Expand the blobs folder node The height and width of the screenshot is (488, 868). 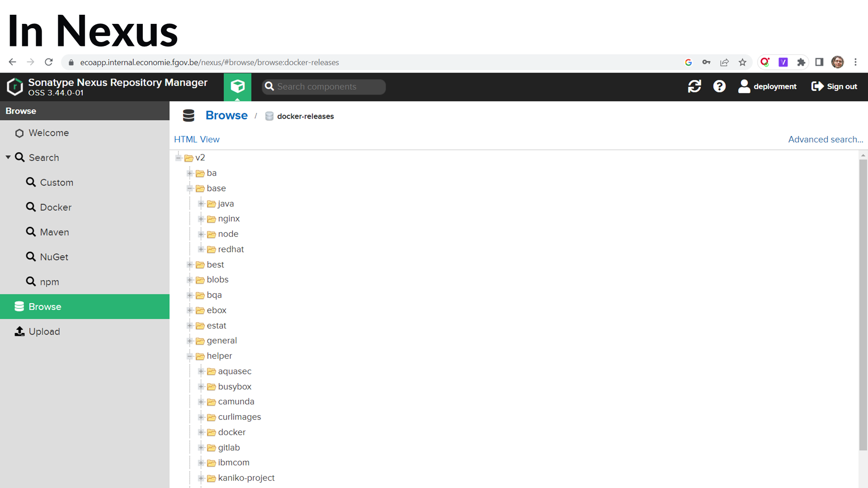point(190,280)
